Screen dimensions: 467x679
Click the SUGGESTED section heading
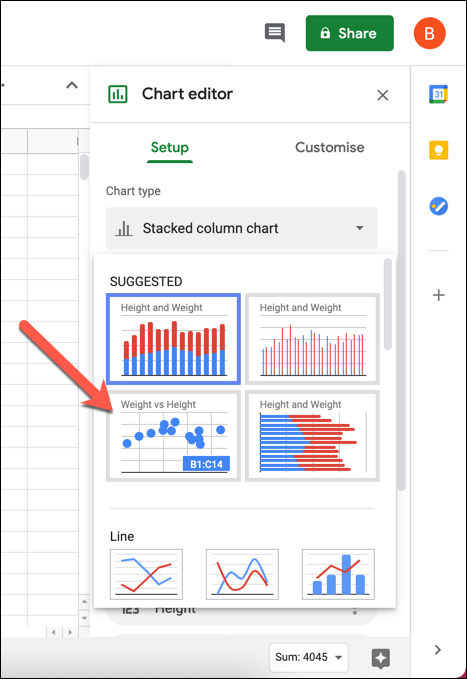[x=146, y=281]
